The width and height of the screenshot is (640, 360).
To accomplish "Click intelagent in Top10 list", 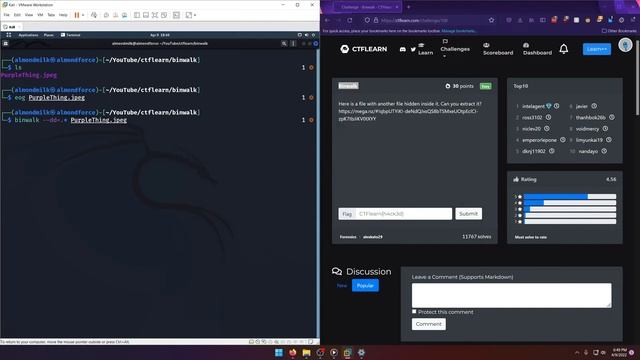I will (x=533, y=106).
